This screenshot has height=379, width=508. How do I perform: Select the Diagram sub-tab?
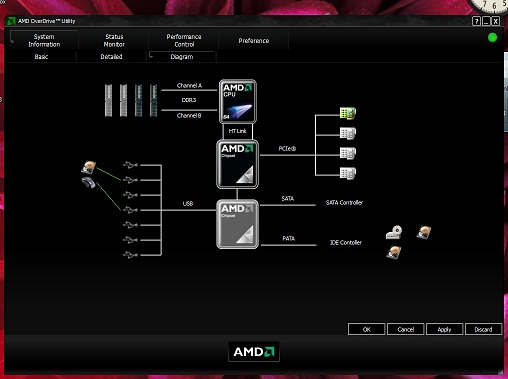182,57
